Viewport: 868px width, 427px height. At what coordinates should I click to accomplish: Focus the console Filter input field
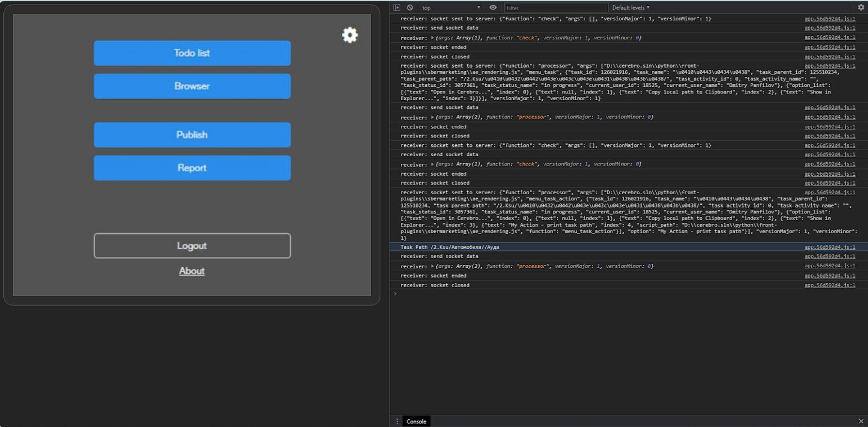(x=556, y=8)
